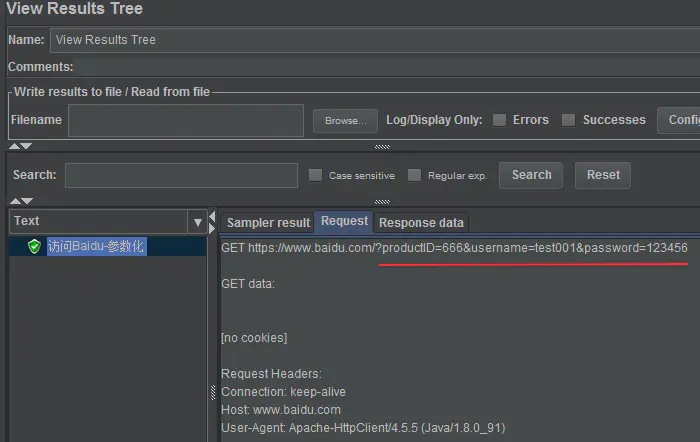The height and width of the screenshot is (442, 700).
Task: Click the View Results Tree panel heading
Action: (x=75, y=9)
